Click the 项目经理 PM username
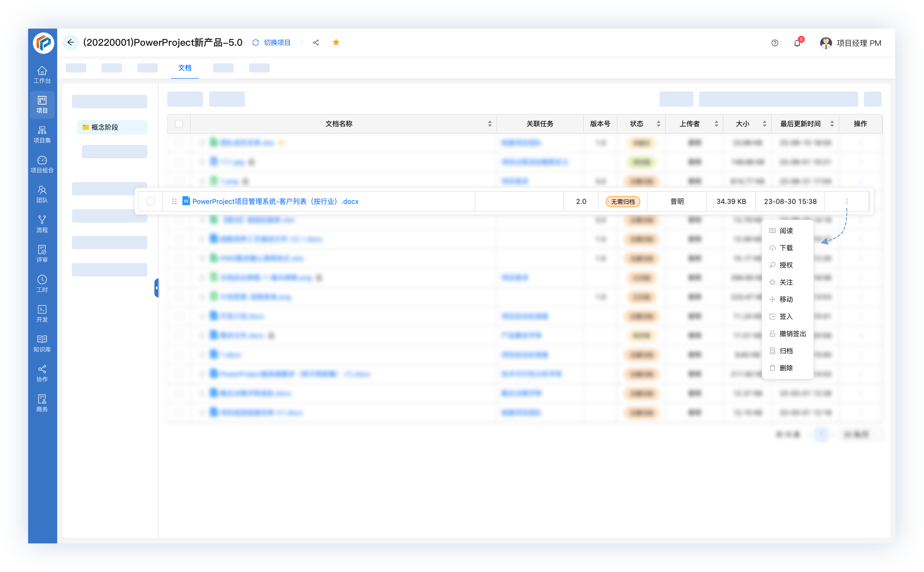 point(859,43)
